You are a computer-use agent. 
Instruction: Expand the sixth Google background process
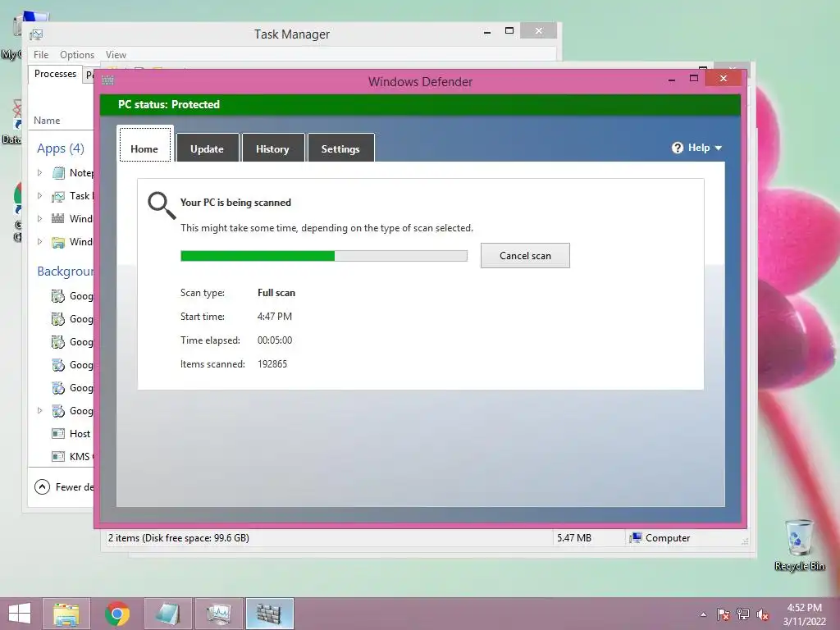39,410
